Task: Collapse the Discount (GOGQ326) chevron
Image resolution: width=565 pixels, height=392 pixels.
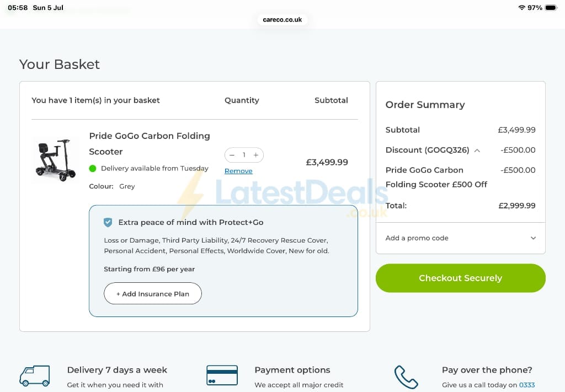Action: coord(477,151)
